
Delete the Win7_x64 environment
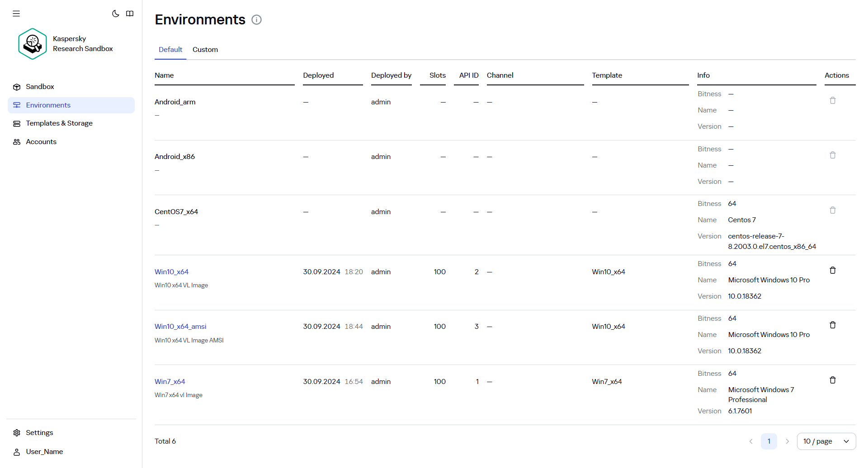(832, 380)
